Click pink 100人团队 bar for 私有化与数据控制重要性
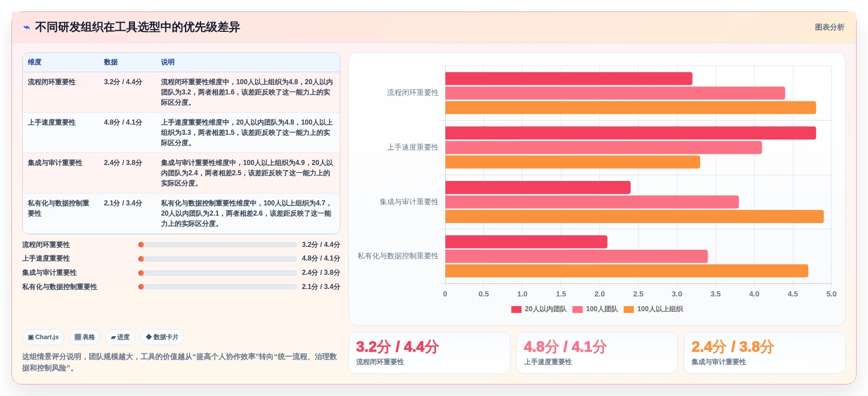 click(577, 256)
